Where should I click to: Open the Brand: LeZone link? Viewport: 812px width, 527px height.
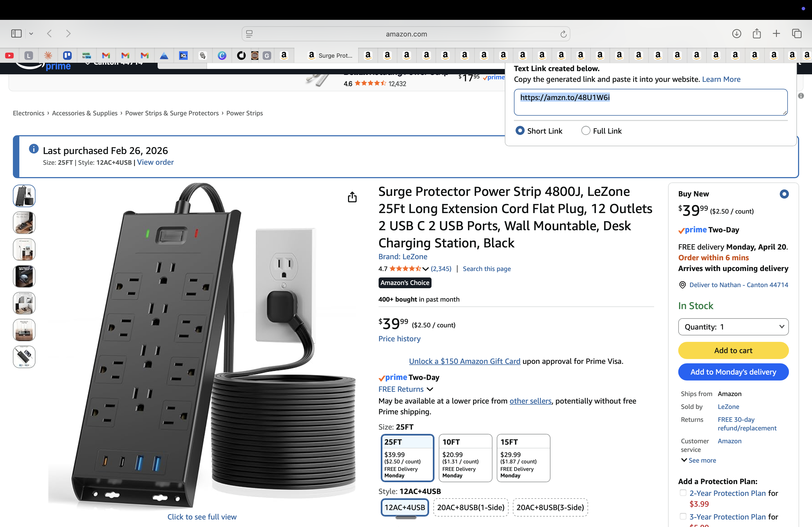tap(403, 257)
